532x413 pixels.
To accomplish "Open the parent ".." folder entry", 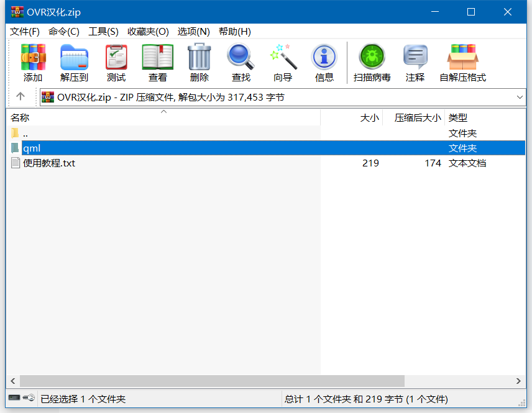I will pyautogui.click(x=25, y=134).
